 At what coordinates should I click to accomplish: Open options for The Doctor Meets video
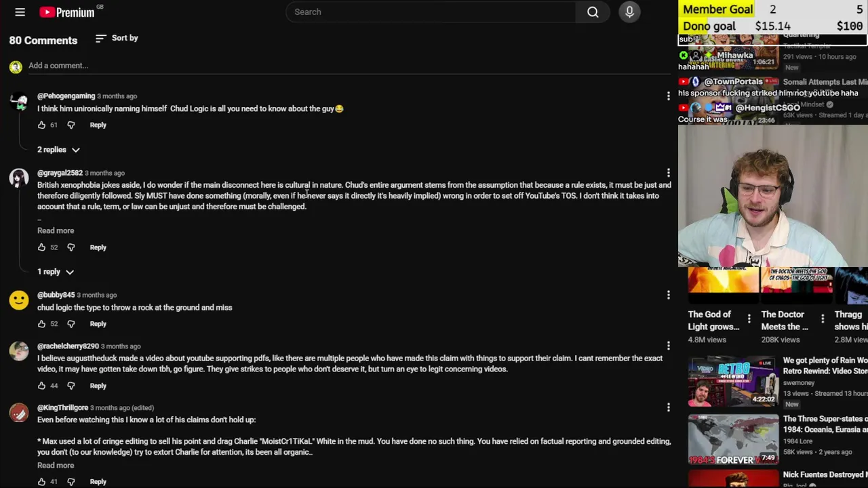point(822,319)
